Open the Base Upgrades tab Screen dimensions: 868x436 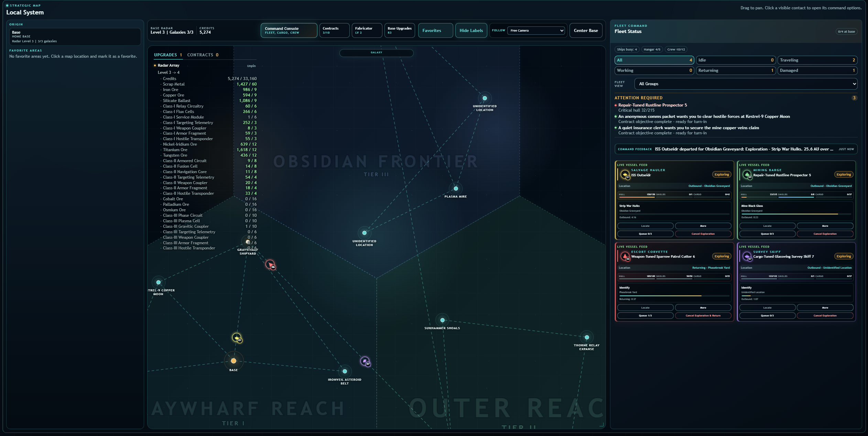[399, 31]
